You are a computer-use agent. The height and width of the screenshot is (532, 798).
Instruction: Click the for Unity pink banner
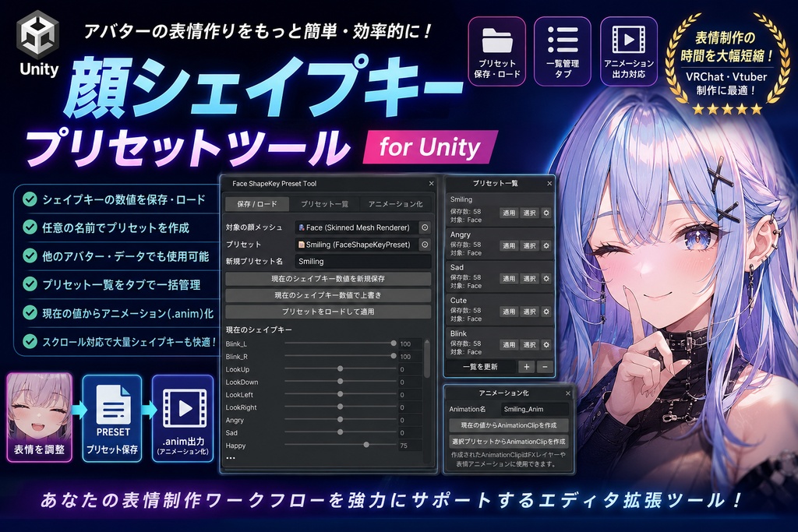click(430, 147)
